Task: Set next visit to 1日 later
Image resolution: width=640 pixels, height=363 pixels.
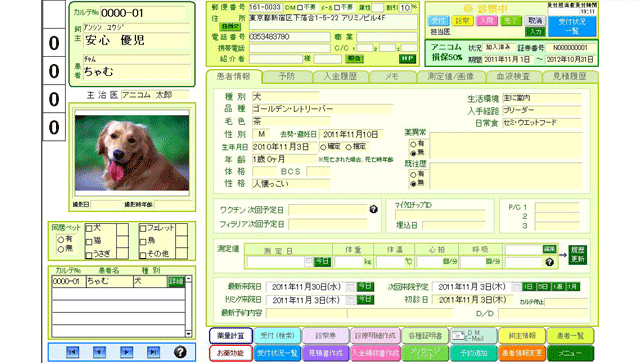Action: 529,287
